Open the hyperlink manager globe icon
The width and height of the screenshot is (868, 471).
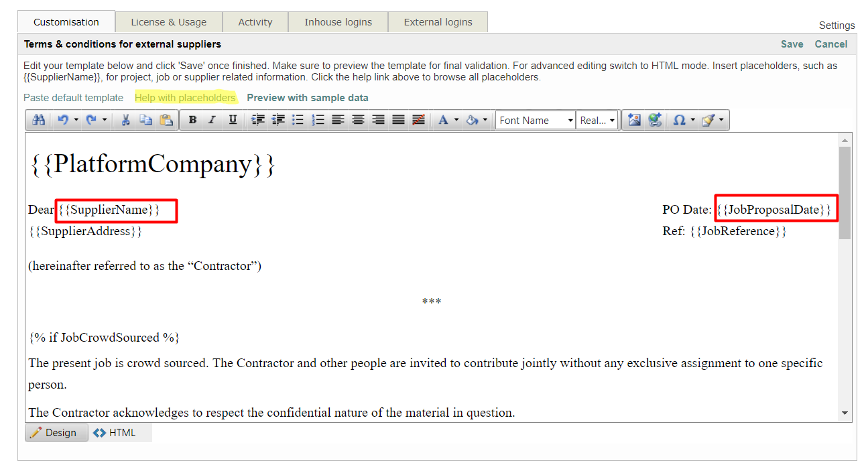[x=655, y=120]
